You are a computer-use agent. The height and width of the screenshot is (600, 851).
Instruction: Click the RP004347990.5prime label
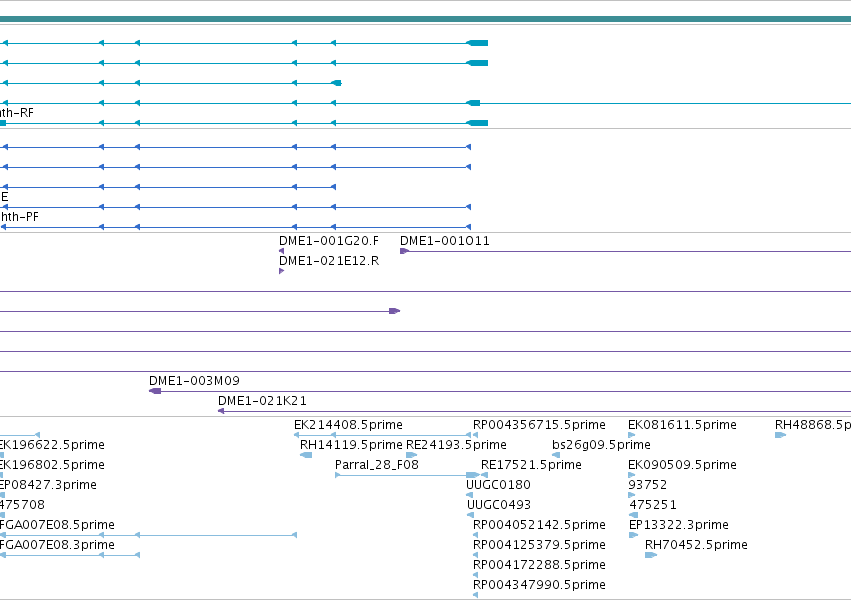click(x=539, y=585)
